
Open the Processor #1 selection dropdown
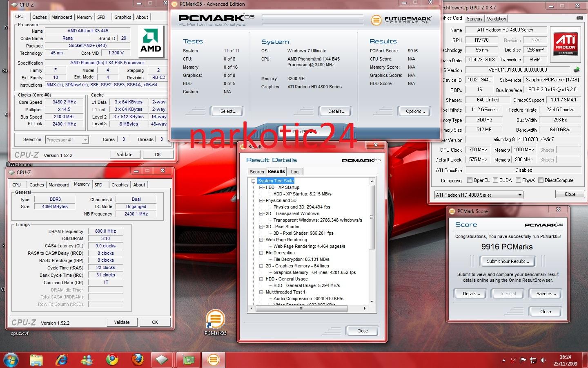click(x=67, y=140)
